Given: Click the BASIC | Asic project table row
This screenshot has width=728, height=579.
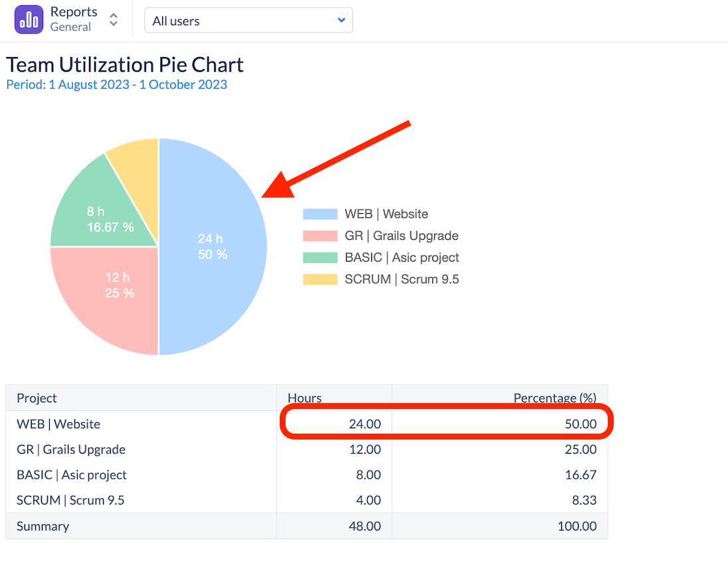Looking at the screenshot, I should (x=72, y=475).
